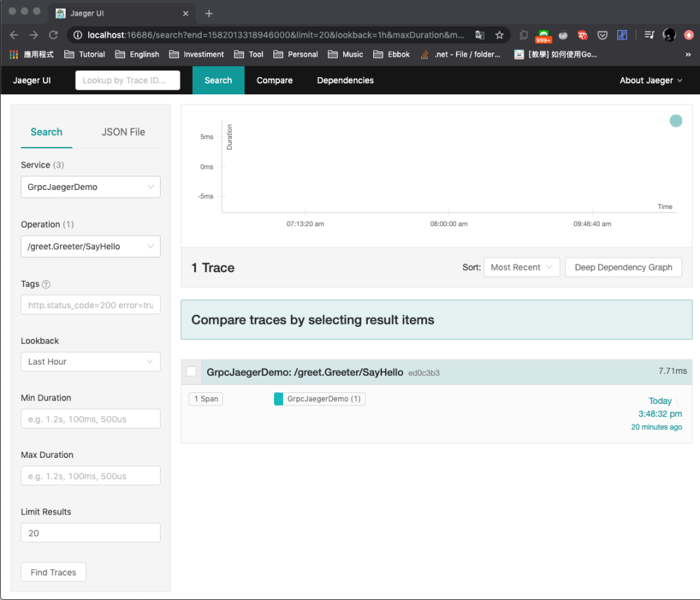Close the Jaeger UI browser tab
The image size is (700, 600).
pyautogui.click(x=186, y=14)
